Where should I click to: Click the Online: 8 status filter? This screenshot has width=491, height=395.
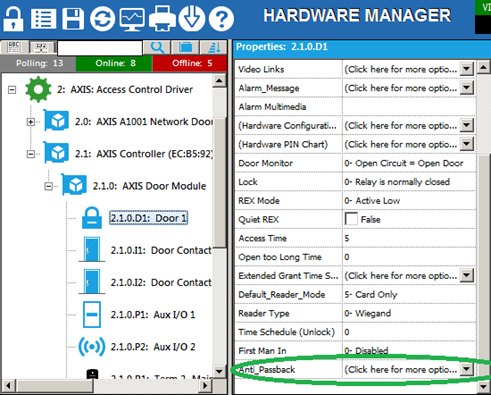coord(114,63)
